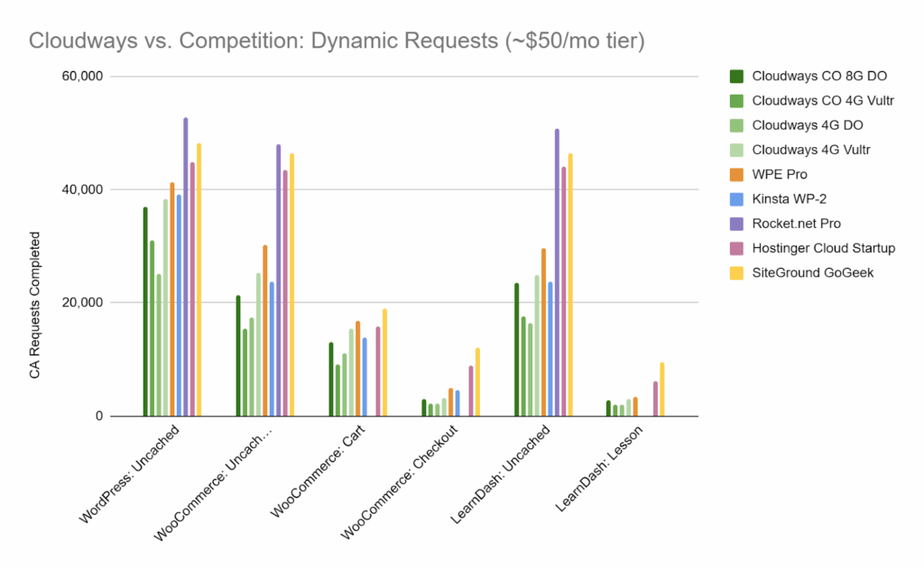This screenshot has height=569, width=924.
Task: Click the Cloudways CO 8G DO legend swatch
Action: coord(735,76)
